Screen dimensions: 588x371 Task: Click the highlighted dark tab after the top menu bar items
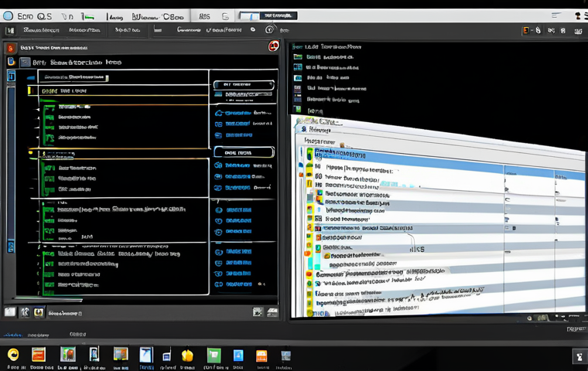tap(278, 15)
